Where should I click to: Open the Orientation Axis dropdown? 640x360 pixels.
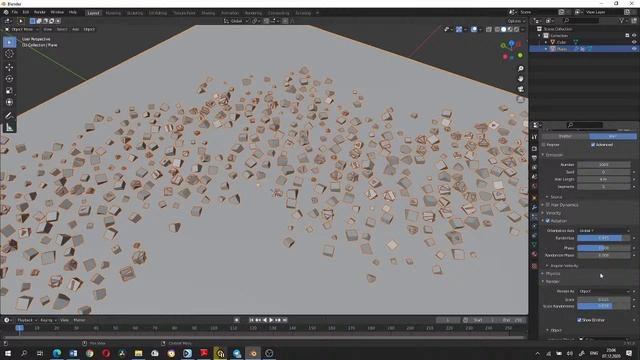tap(603, 231)
